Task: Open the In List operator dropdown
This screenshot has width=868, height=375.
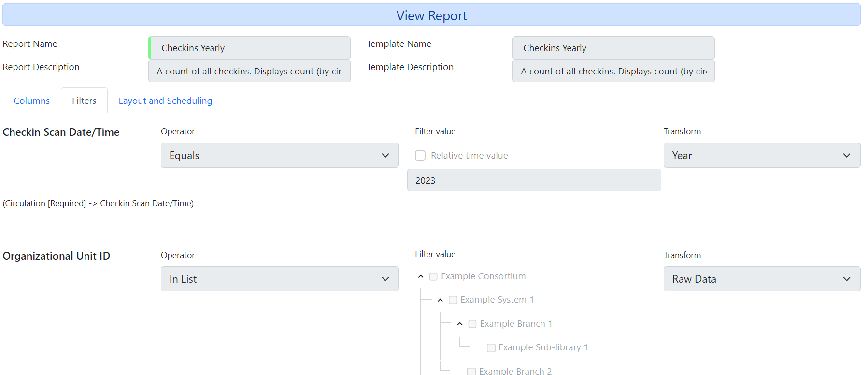Action: [280, 279]
